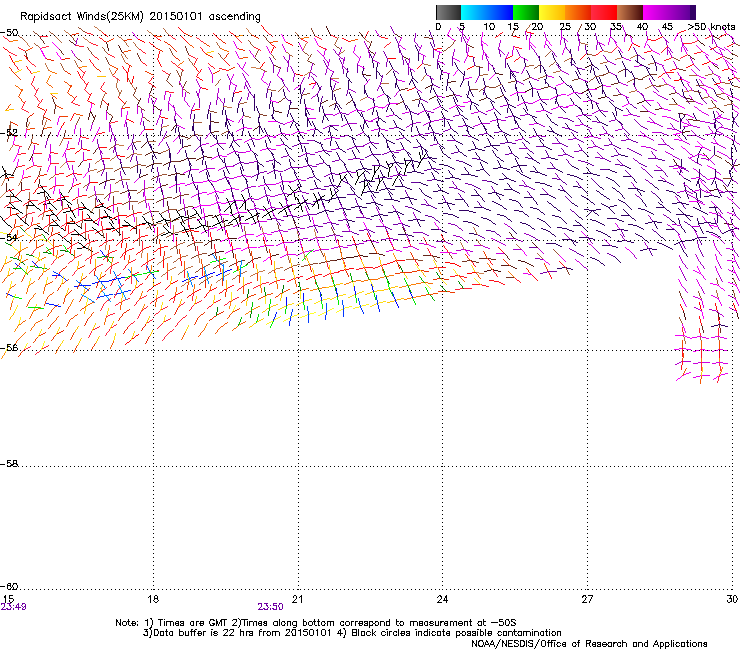Viewport: 740px width, 650px height.
Task: Click the longitude label '21'
Action: click(x=297, y=599)
